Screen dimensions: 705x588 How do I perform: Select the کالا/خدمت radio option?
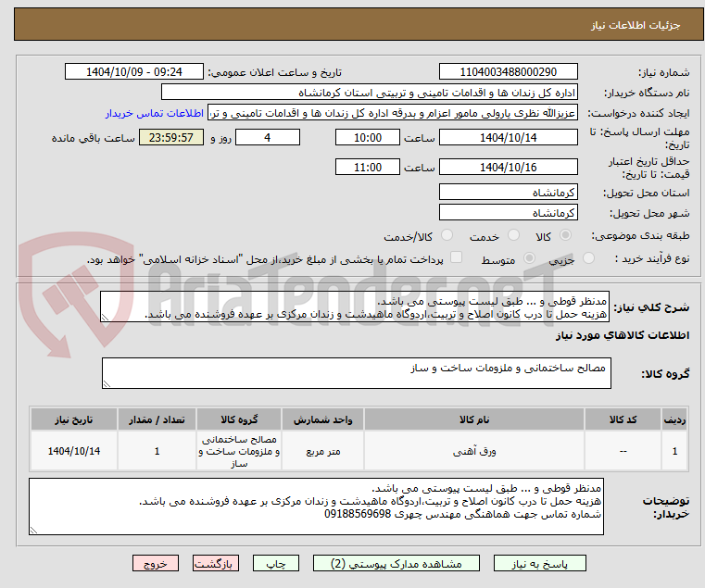pyautogui.click(x=447, y=235)
